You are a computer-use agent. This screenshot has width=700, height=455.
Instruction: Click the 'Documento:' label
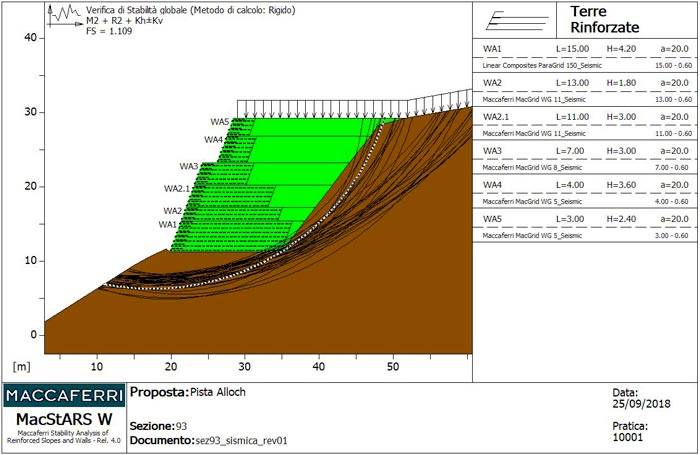(162, 440)
